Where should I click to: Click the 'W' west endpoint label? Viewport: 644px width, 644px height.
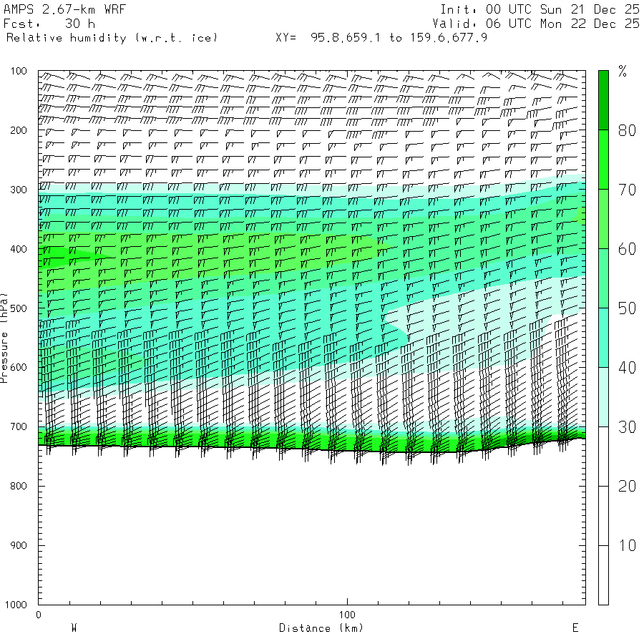pos(74,628)
